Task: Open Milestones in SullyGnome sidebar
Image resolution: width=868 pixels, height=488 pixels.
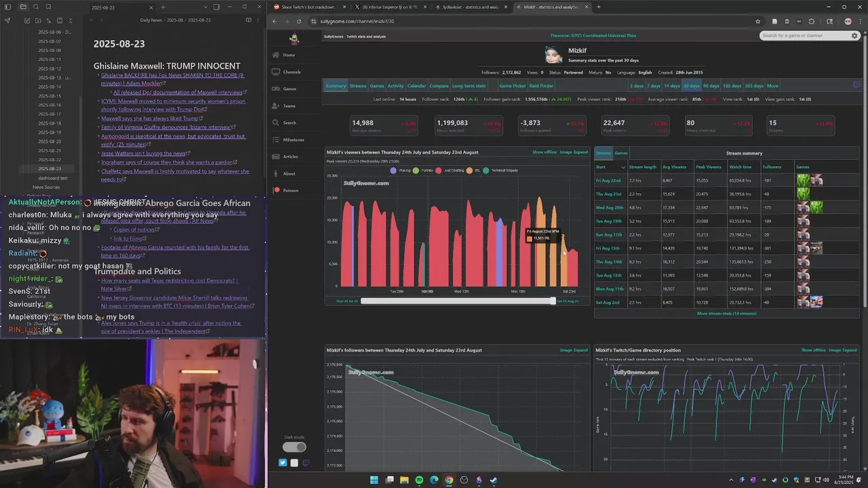Action: pos(293,140)
